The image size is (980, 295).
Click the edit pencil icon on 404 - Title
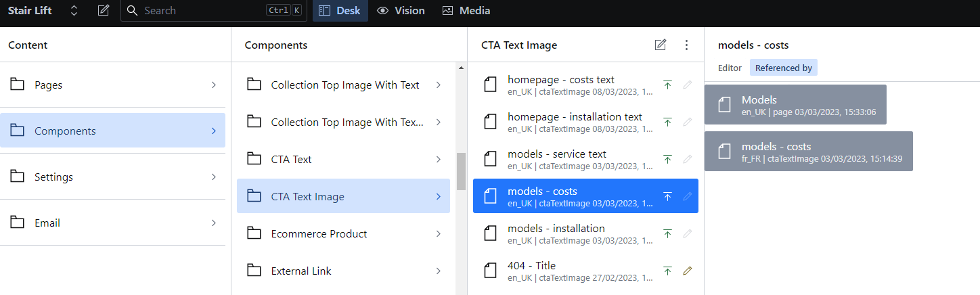pyautogui.click(x=688, y=271)
